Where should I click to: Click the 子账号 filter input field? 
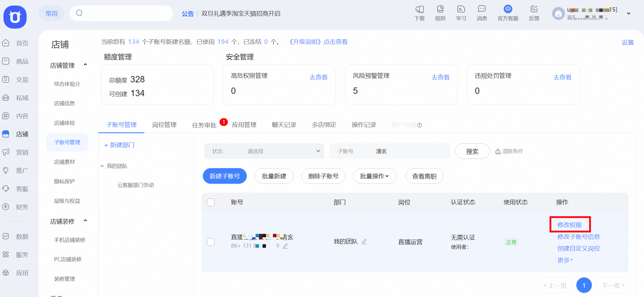390,151
